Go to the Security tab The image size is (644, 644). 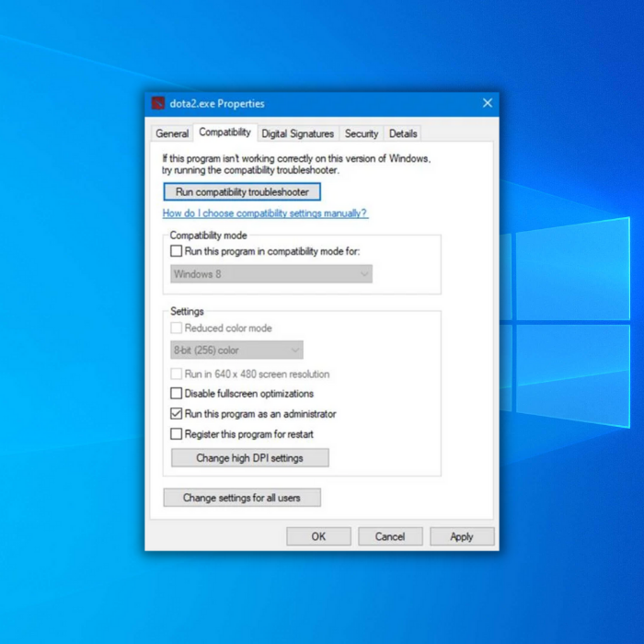click(x=362, y=133)
